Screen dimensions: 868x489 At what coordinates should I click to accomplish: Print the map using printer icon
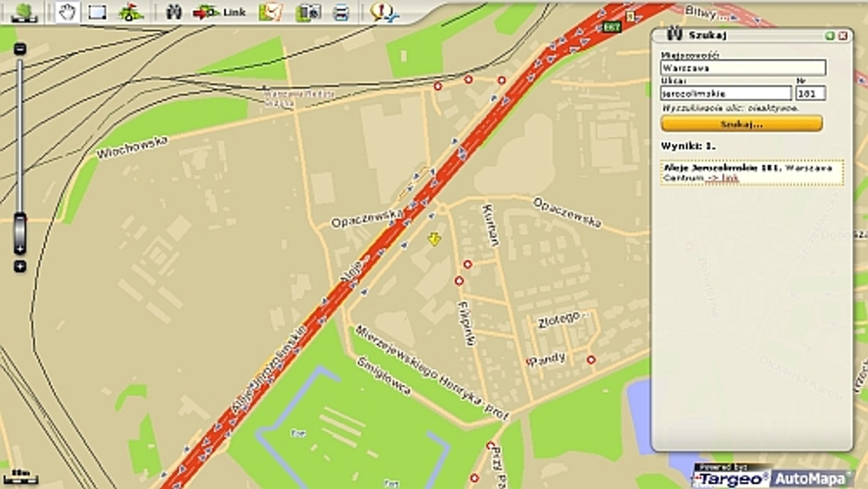click(341, 13)
